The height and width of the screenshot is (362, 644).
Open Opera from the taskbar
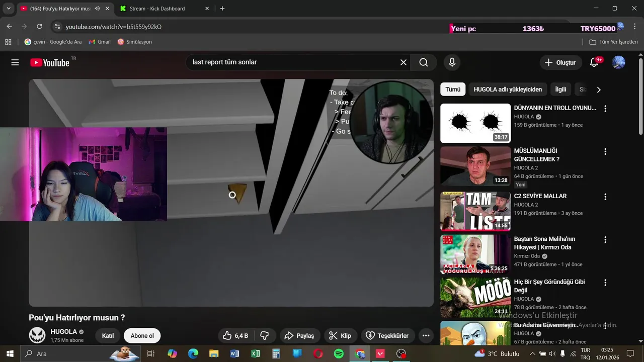point(318,353)
